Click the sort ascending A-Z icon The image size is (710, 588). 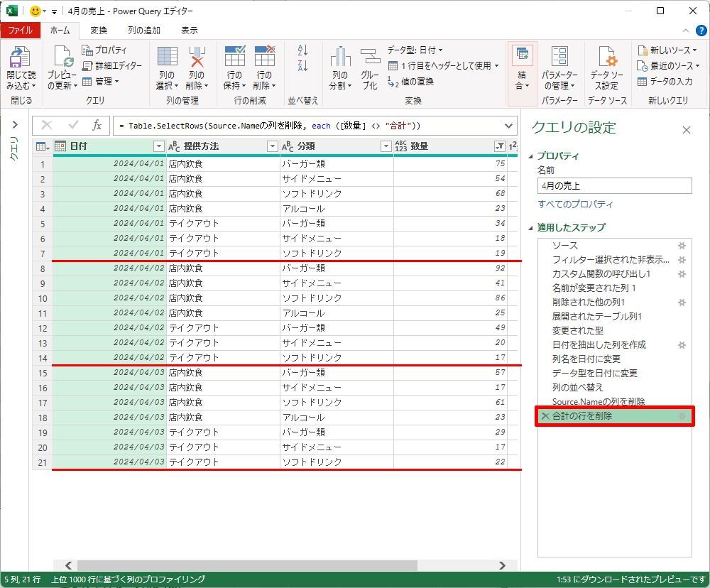[x=303, y=50]
